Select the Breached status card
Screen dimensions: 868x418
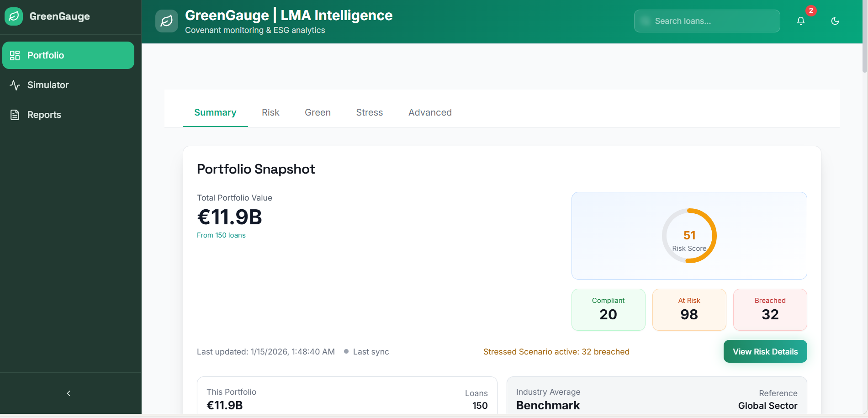(770, 309)
